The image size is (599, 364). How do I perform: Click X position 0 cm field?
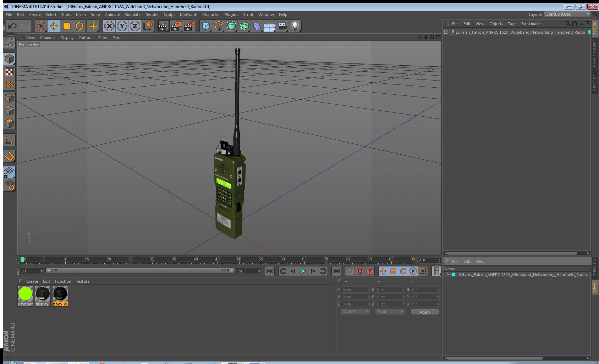coord(356,290)
